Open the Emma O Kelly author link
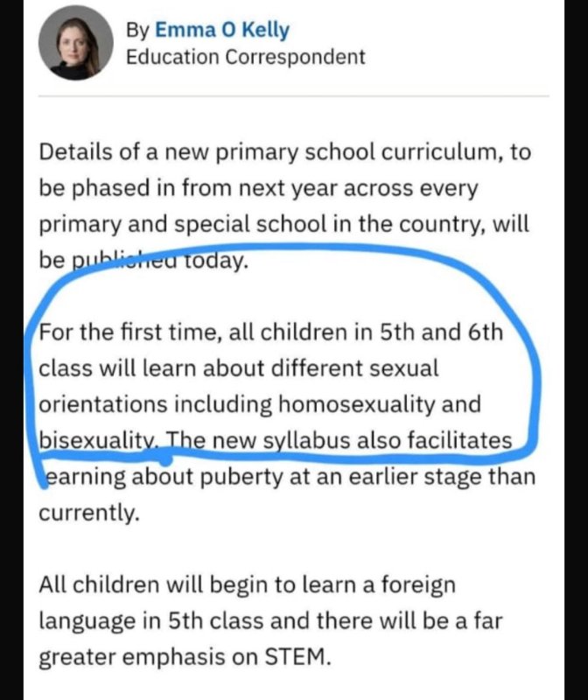This screenshot has height=700, width=588. click(222, 31)
